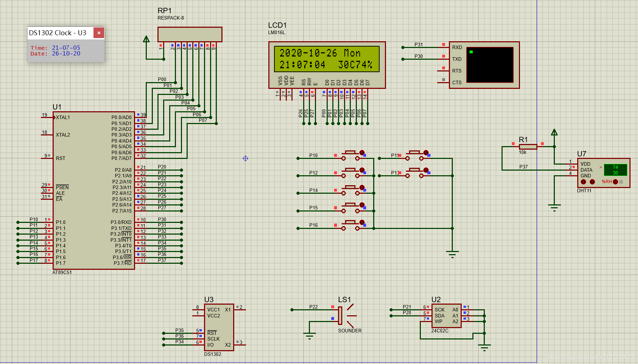638x364 pixels.
Task: Select the LM016L LCD1 display
Action: coord(327,65)
